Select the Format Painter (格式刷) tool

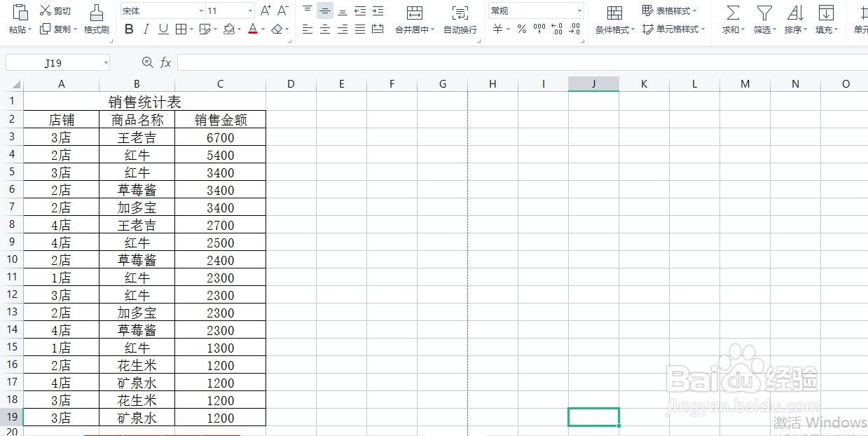97,19
